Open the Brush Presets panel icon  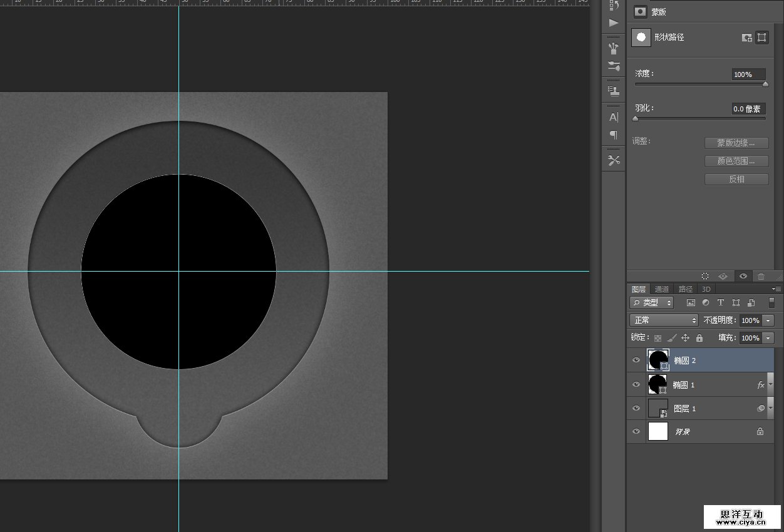point(614,66)
